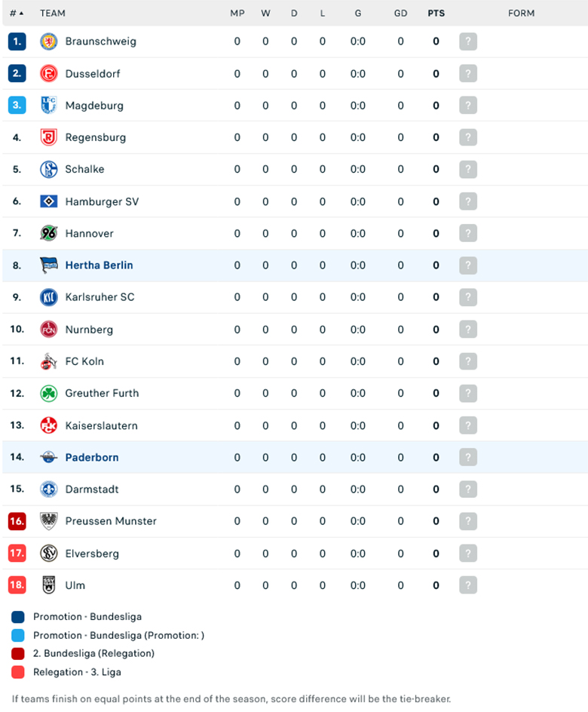Select the FC Koln club crest
The height and width of the screenshot is (712, 588).
click(x=48, y=361)
